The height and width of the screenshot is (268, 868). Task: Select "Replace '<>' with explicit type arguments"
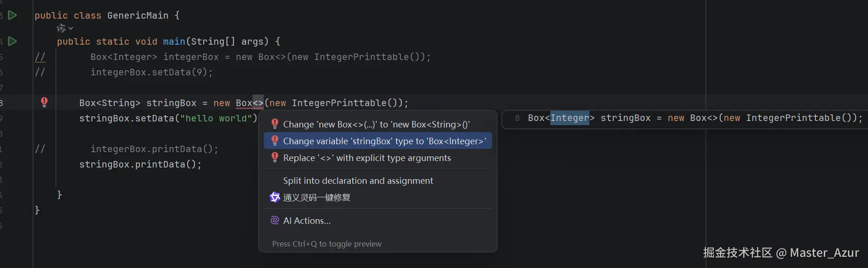(367, 158)
